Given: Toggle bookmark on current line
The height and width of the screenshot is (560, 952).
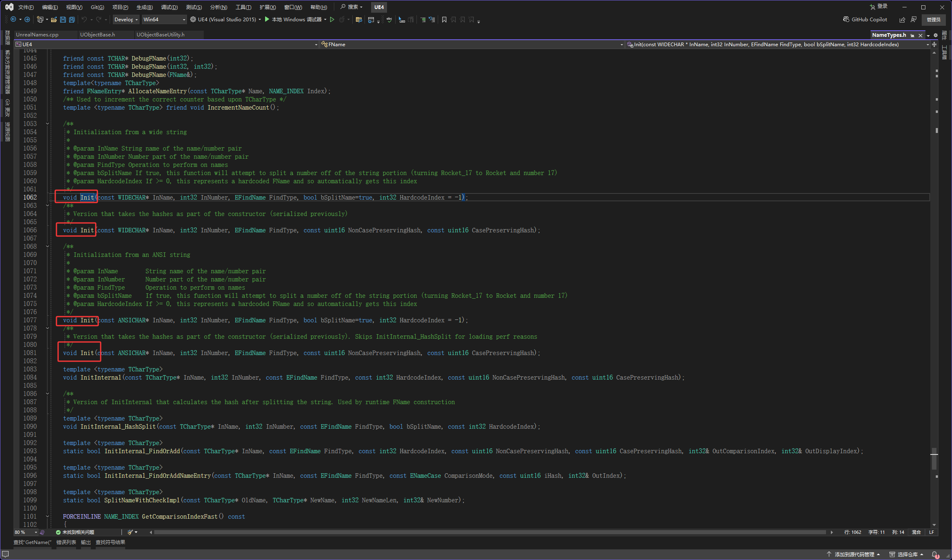Looking at the screenshot, I should click(x=444, y=20).
